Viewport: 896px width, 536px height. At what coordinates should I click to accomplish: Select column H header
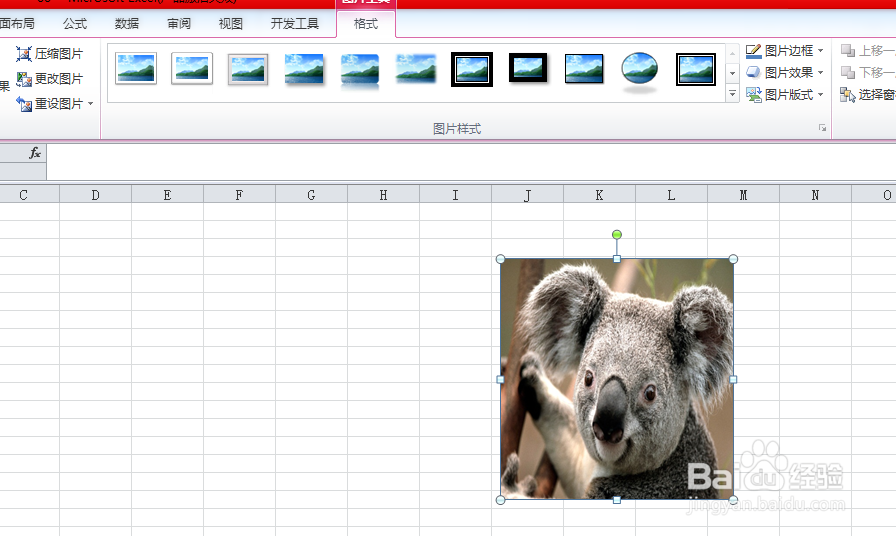[x=383, y=195]
